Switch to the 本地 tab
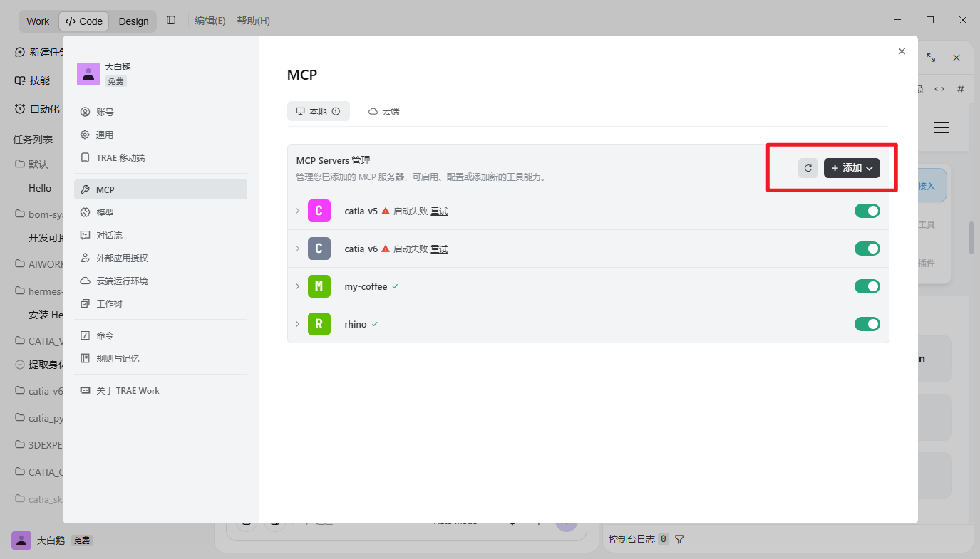This screenshot has height=559, width=980. click(318, 111)
